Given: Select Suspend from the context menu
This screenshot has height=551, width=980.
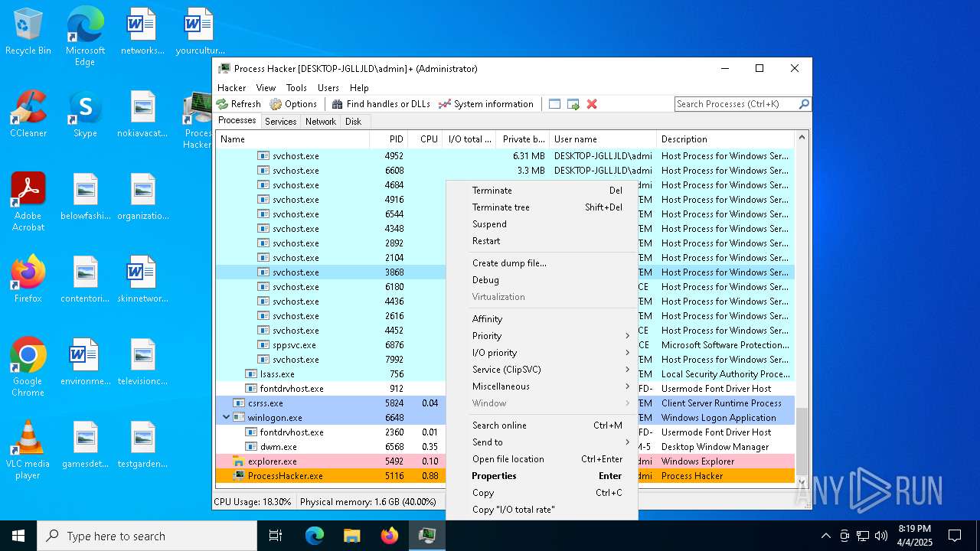Looking at the screenshot, I should pyautogui.click(x=542, y=224).
